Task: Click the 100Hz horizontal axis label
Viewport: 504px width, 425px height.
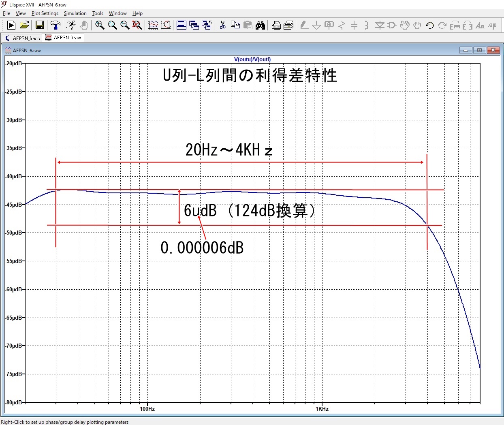Action: coord(147,409)
